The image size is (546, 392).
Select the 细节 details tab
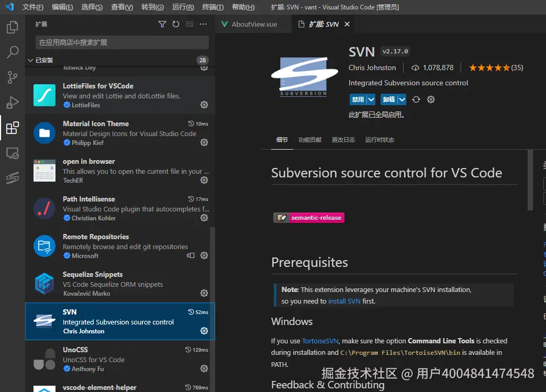click(x=282, y=140)
